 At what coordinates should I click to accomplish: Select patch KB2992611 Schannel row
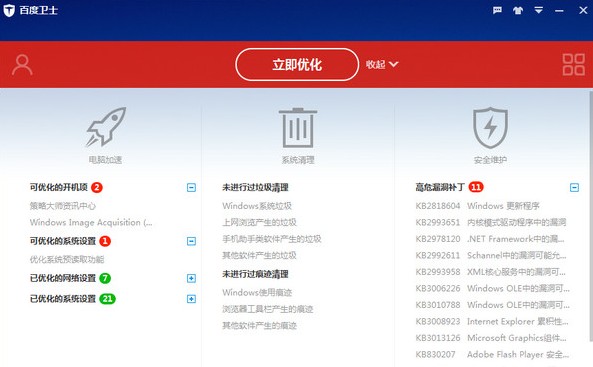click(491, 255)
